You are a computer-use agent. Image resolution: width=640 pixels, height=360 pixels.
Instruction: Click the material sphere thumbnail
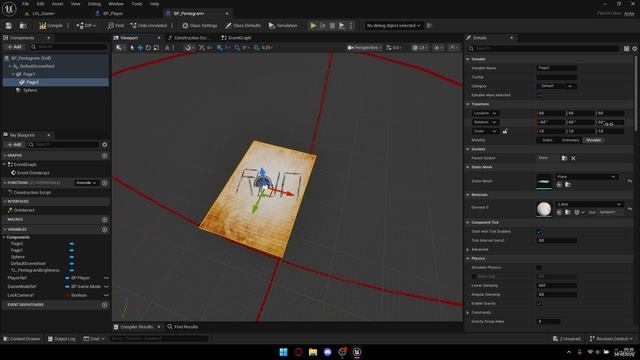544,209
